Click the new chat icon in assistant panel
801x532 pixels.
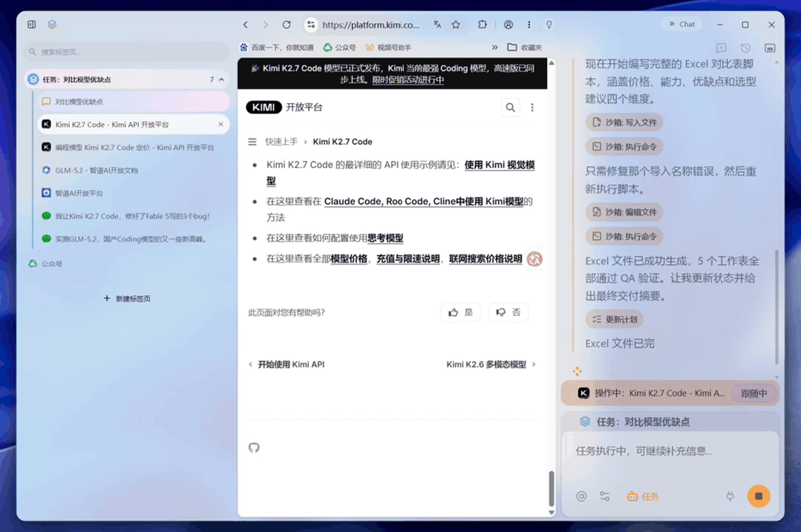point(722,48)
